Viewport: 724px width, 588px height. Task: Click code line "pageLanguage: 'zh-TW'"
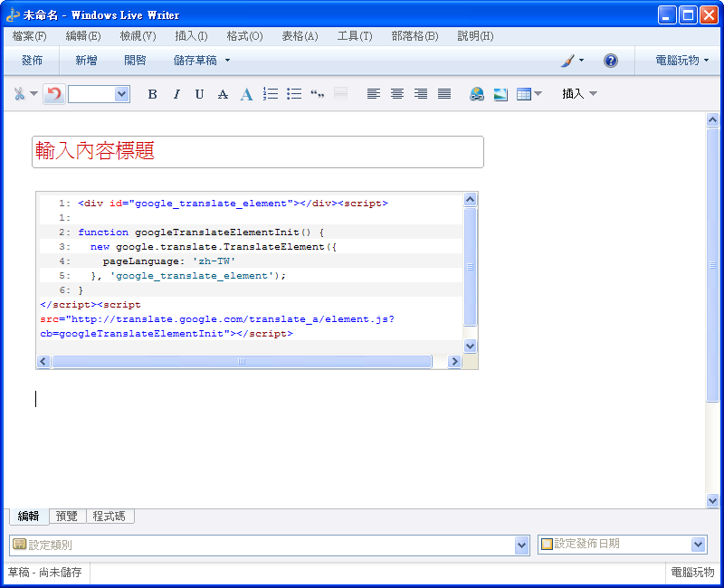(x=169, y=261)
